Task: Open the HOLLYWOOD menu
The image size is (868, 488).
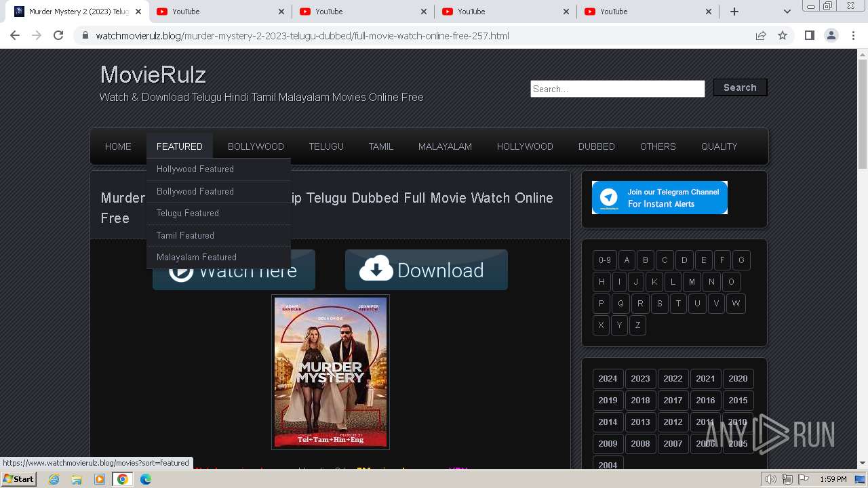Action: [525, 146]
